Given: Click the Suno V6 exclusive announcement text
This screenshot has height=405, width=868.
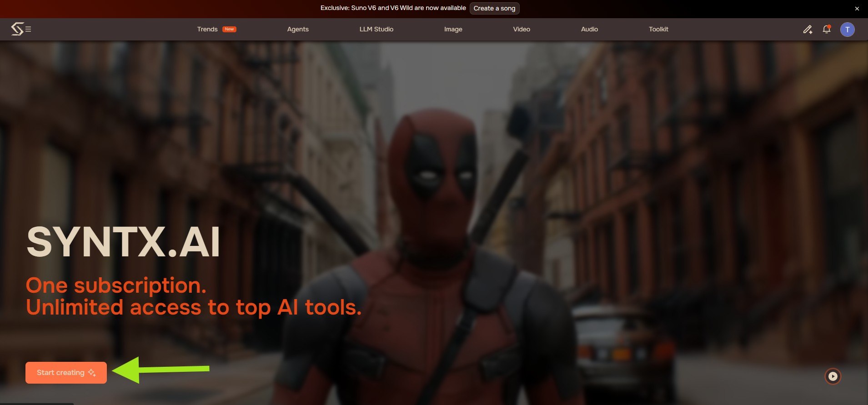Looking at the screenshot, I should [393, 8].
